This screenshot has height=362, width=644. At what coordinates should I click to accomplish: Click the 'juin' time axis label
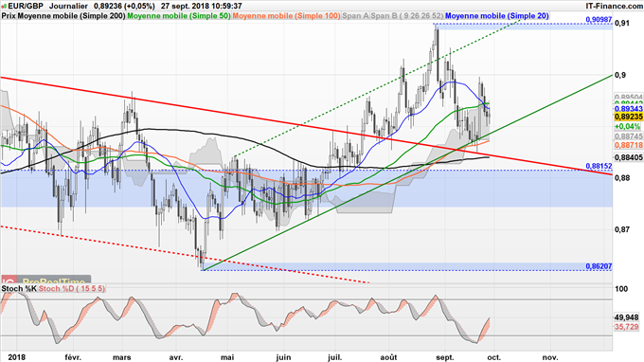click(283, 357)
